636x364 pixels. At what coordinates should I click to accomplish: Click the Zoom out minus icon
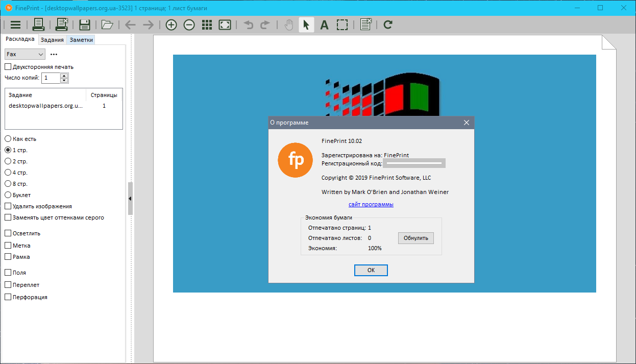pos(189,25)
